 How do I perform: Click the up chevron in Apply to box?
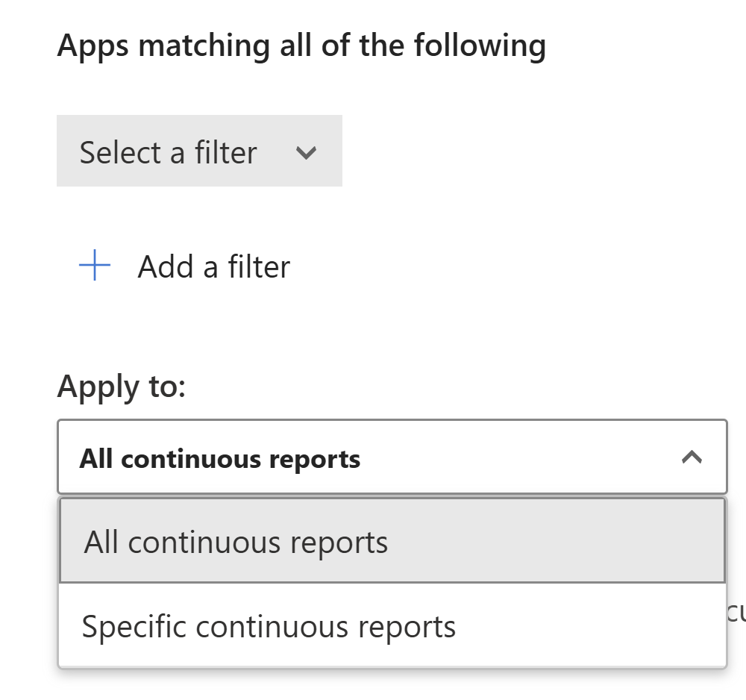click(692, 457)
